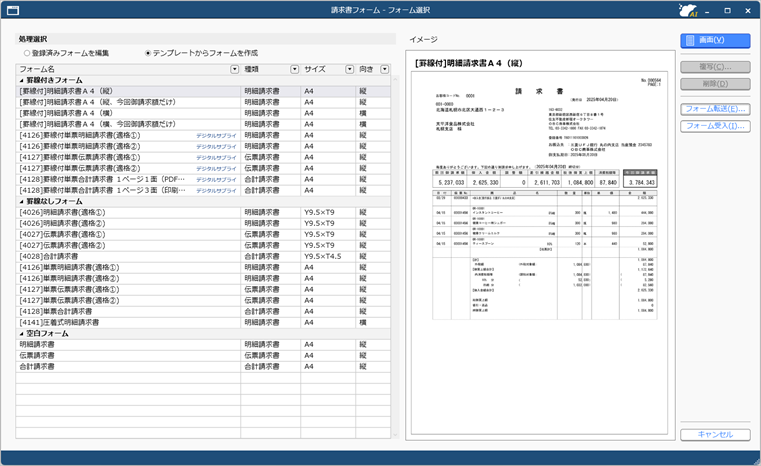Click the フォーム転送(E)... button
761x466 pixels.
click(715, 108)
